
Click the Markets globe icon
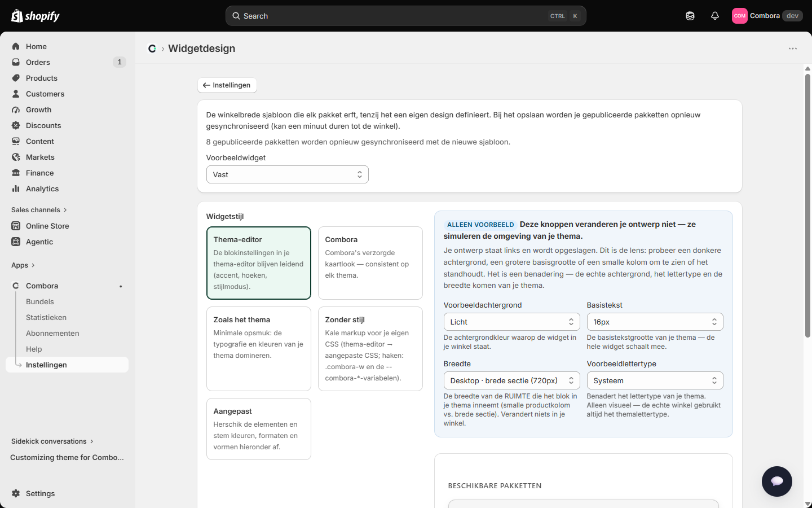pyautogui.click(x=16, y=157)
